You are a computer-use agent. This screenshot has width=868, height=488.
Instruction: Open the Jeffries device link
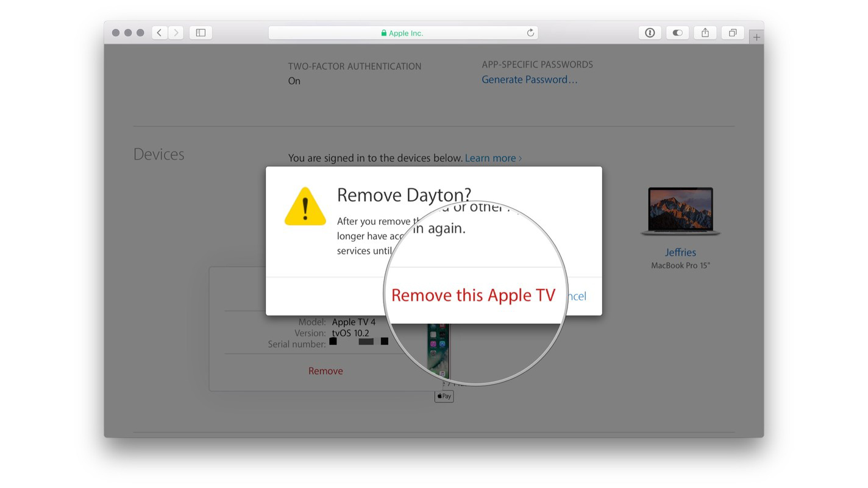pos(680,252)
